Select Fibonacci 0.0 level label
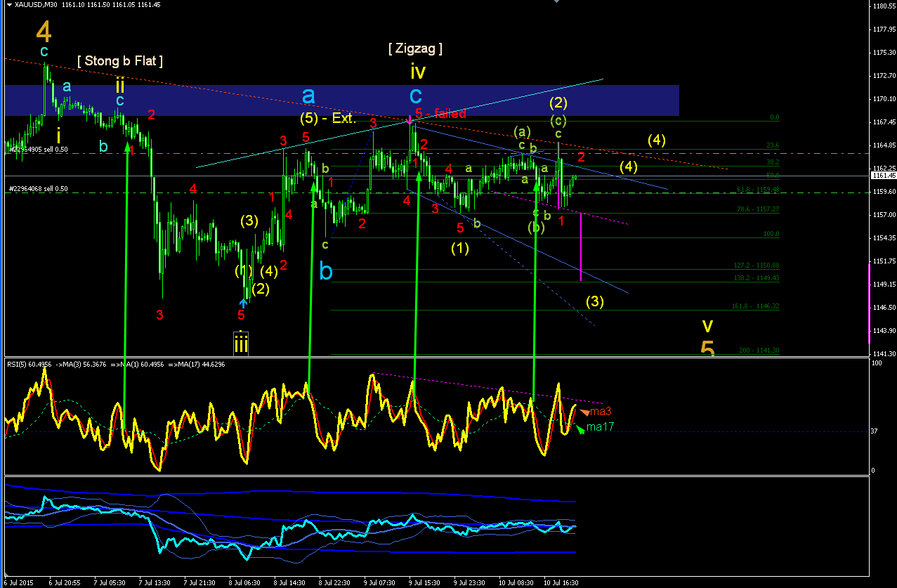The width and height of the screenshot is (897, 588). [775, 117]
